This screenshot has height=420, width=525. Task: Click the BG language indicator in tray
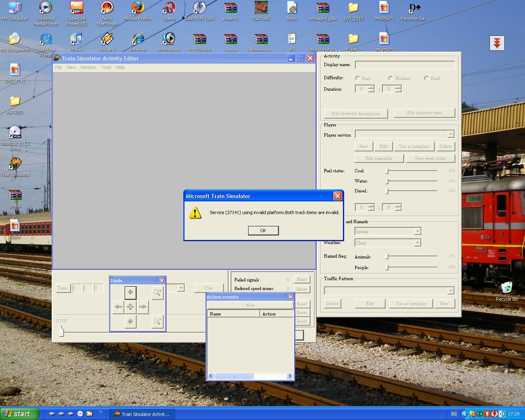coord(454,414)
